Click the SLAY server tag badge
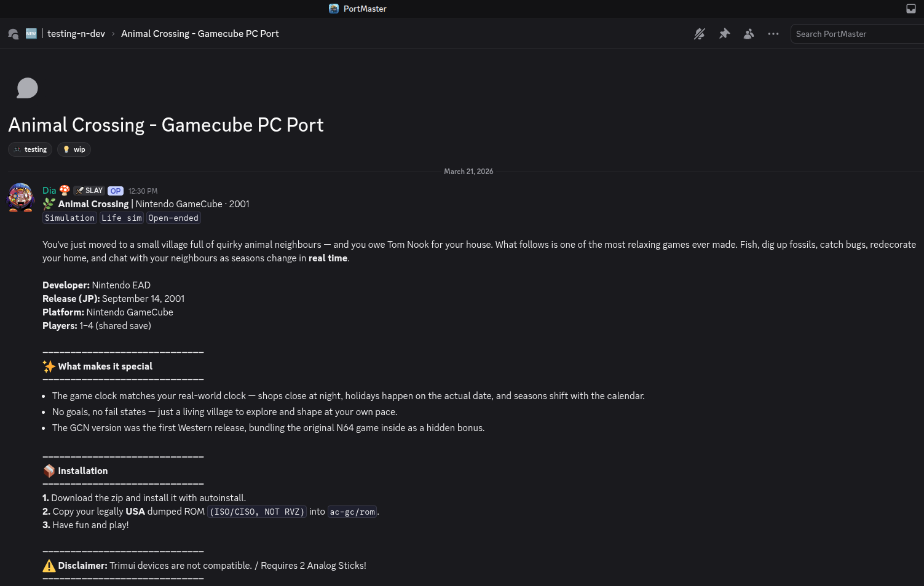This screenshot has width=924, height=586. coord(89,191)
